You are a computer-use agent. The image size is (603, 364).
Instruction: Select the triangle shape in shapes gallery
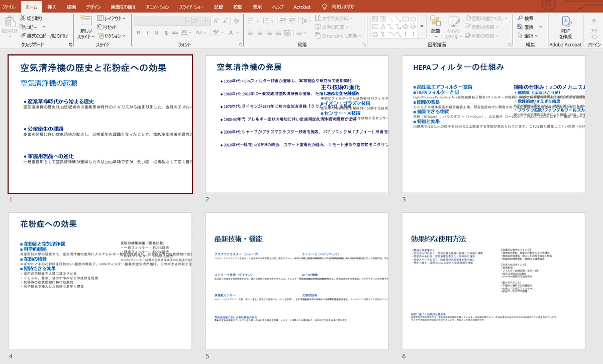[x=382, y=27]
